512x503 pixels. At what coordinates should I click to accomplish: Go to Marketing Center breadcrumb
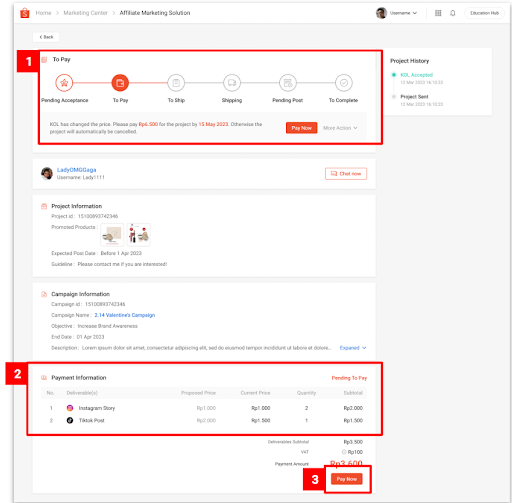point(86,13)
